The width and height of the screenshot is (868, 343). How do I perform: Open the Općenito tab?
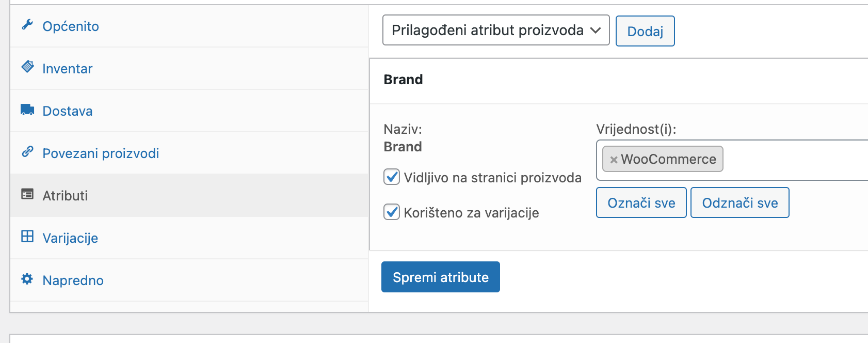(x=70, y=26)
